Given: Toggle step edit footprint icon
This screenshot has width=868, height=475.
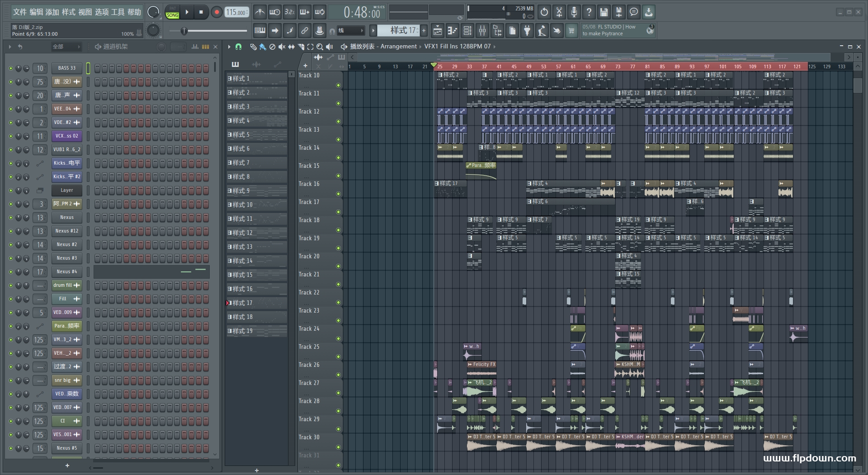Looking at the screenshot, I should (x=290, y=31).
